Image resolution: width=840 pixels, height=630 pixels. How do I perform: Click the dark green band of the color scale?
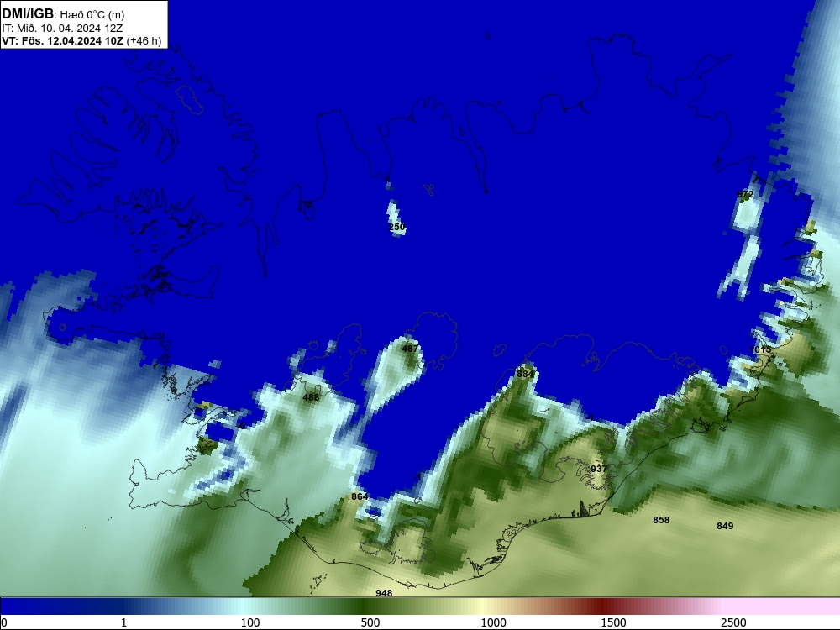[x=365, y=606]
